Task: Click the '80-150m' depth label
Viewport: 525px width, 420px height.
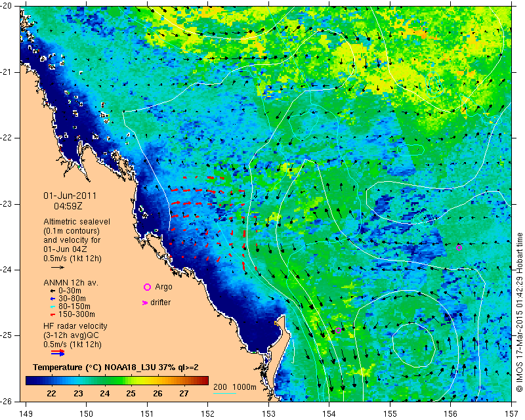Action: pyautogui.click(x=74, y=306)
